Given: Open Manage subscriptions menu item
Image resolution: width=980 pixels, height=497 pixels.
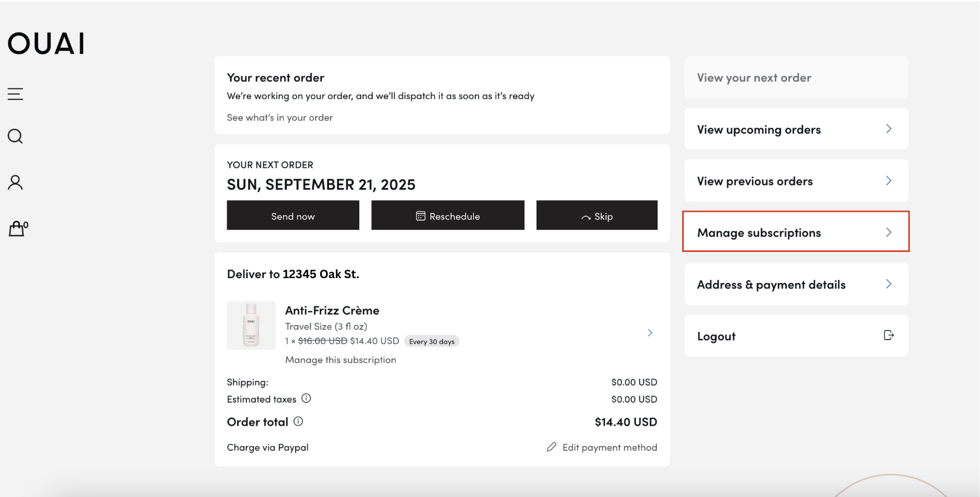Looking at the screenshot, I should pyautogui.click(x=795, y=232).
